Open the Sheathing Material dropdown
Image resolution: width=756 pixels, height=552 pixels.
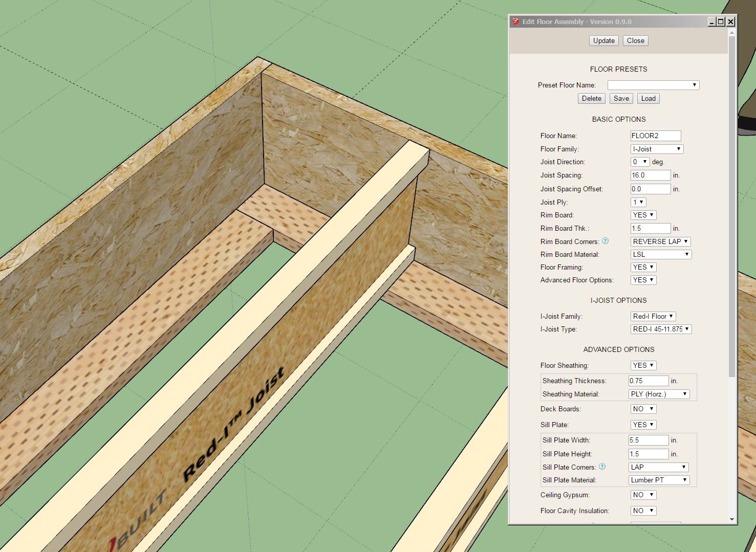pyautogui.click(x=659, y=394)
